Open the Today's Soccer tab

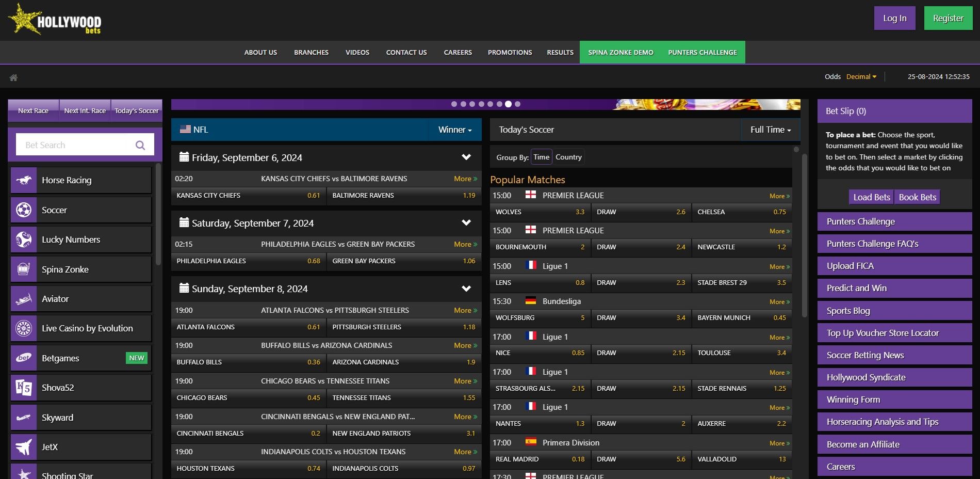tap(137, 110)
